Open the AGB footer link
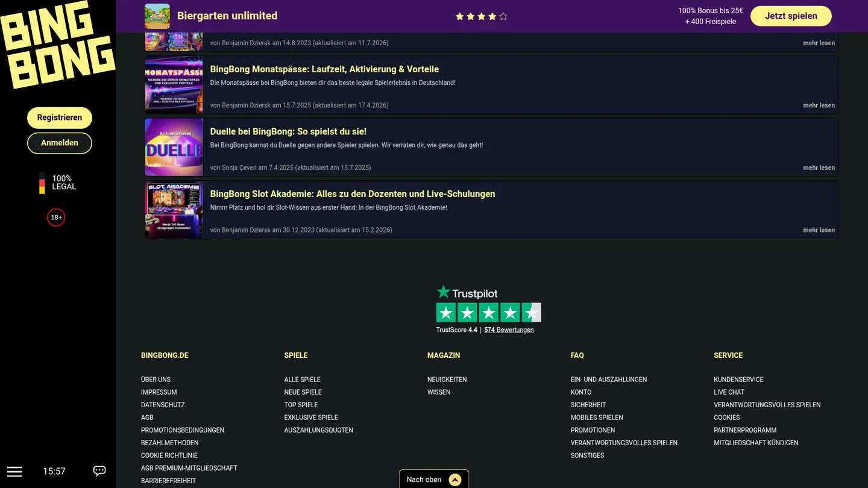This screenshot has height=488, width=868. pos(147,418)
